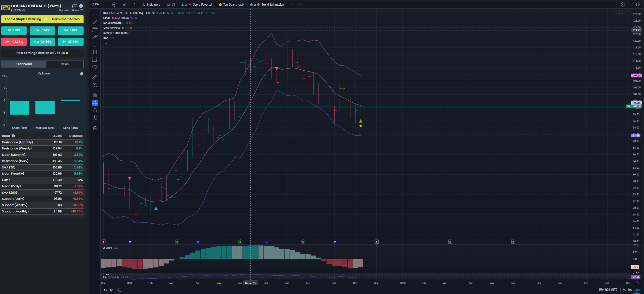The width and height of the screenshot is (644, 294).
Task: Select the brush drawing tool
Action: (95, 37)
